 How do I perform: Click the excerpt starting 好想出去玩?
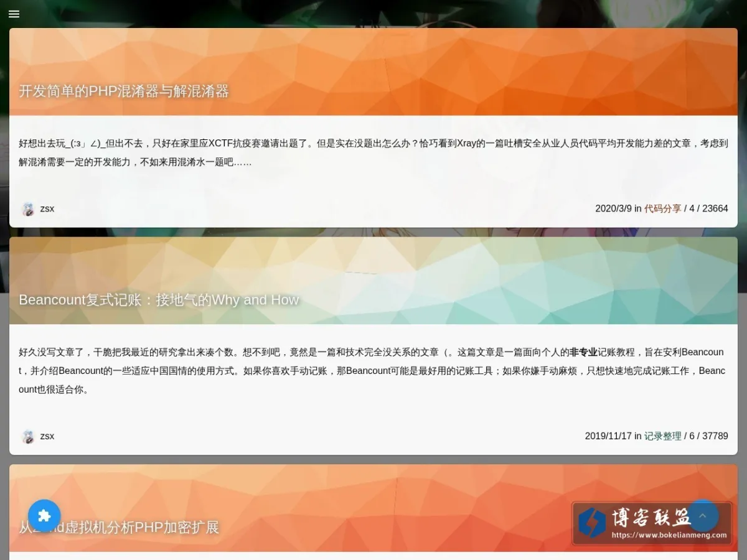click(374, 152)
